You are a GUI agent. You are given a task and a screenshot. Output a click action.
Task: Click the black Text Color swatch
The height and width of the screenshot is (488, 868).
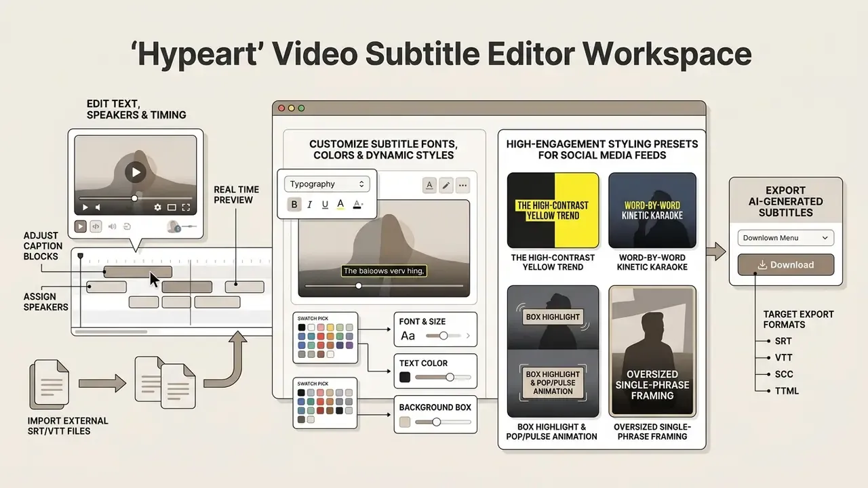click(405, 377)
